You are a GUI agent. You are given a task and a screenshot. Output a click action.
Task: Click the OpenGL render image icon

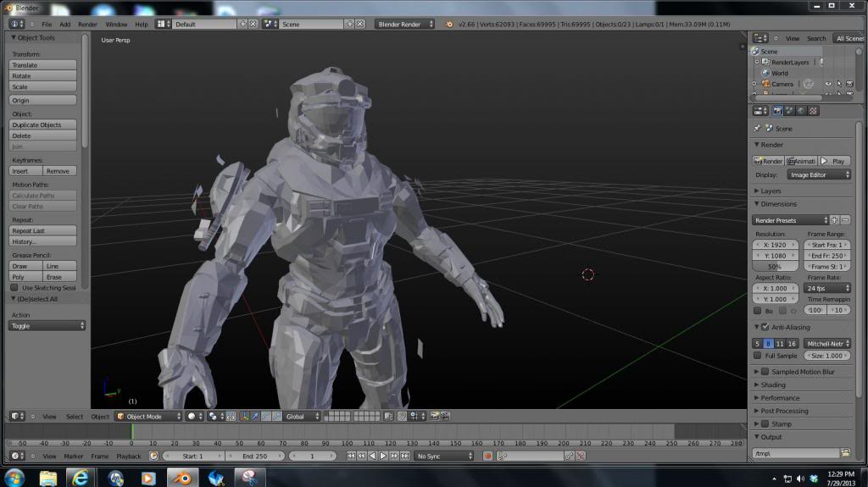[x=435, y=416]
